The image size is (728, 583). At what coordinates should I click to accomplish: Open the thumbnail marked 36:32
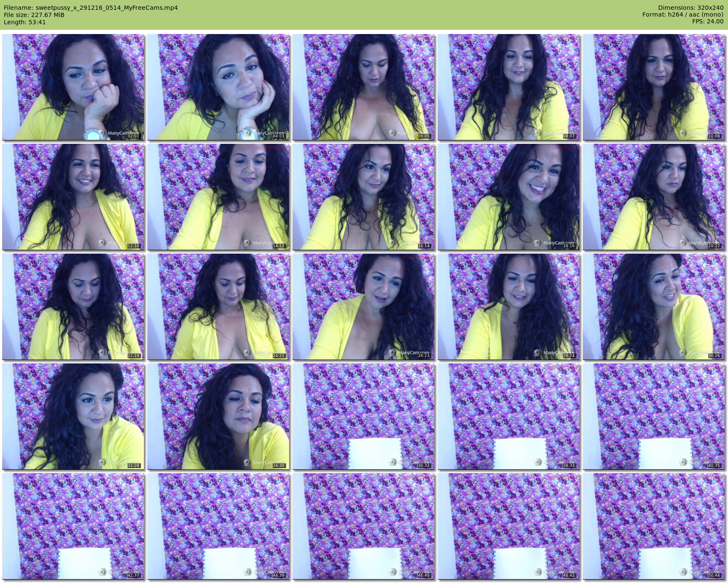364,416
